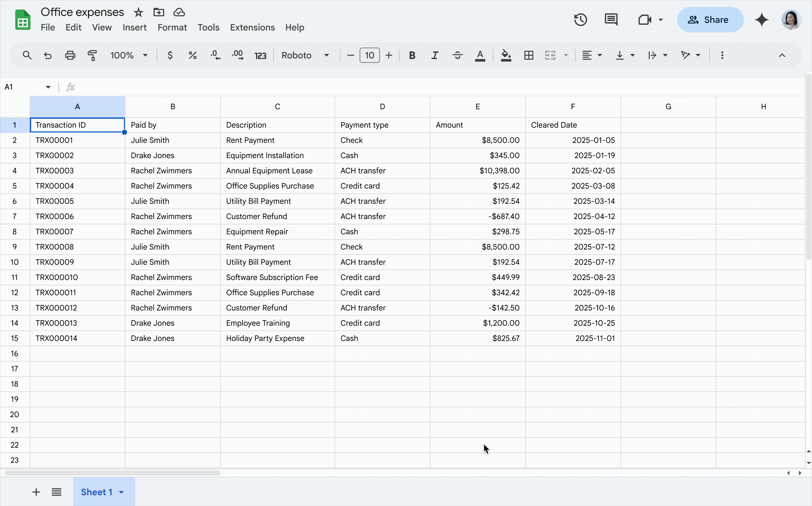Click the Share button
This screenshot has width=812, height=506.
point(710,20)
